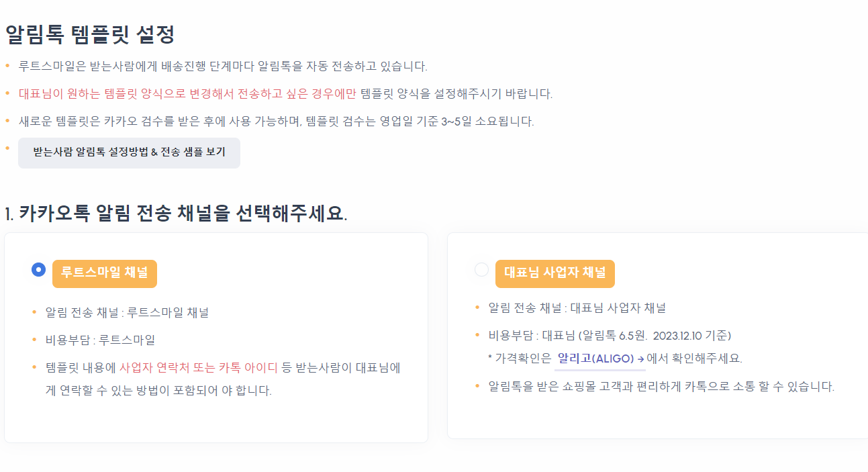Click the 카카오톡 알림 전송 채널을 선택해주세요 heading
868x472 pixels.
(181, 214)
